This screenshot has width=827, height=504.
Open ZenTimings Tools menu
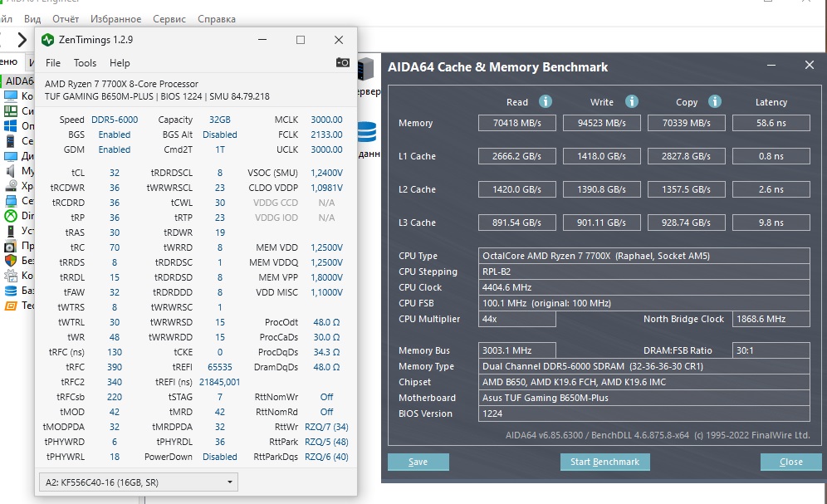(85, 63)
